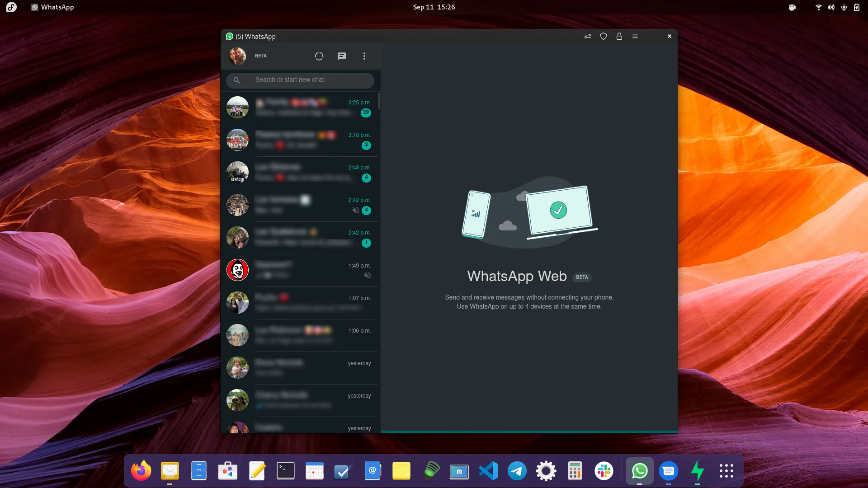Launch the Terminal from the dock
The width and height of the screenshot is (868, 488).
[x=286, y=471]
